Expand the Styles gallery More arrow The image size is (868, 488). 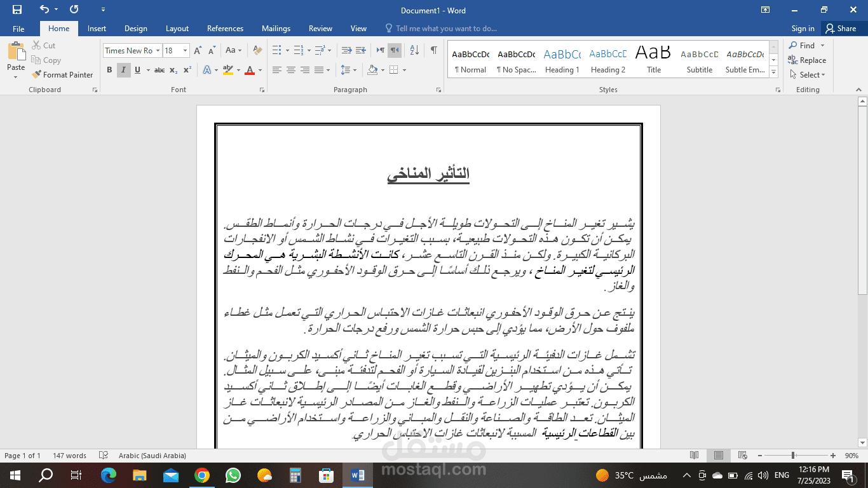[773, 72]
